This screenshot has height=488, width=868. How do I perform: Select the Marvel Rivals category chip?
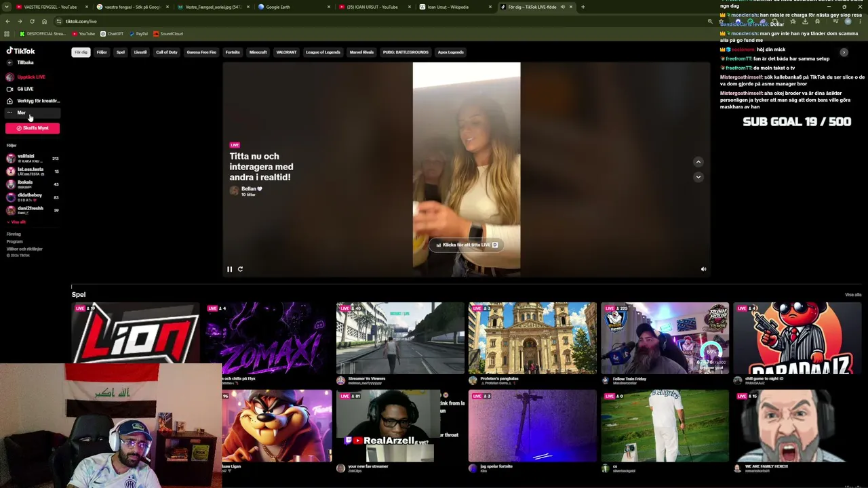(x=361, y=52)
